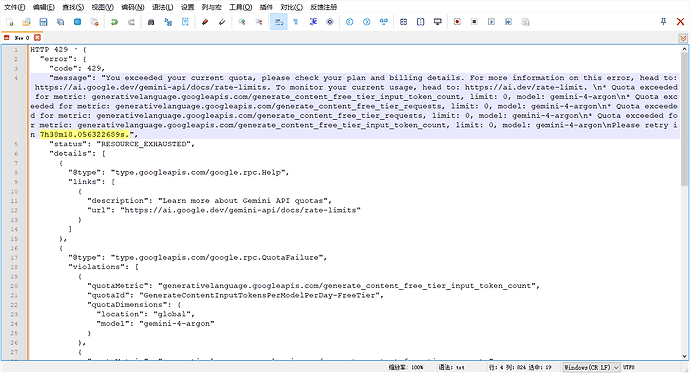The height and width of the screenshot is (373, 690).
Task: Click the red X icon in toolbar
Action: tap(680, 22)
